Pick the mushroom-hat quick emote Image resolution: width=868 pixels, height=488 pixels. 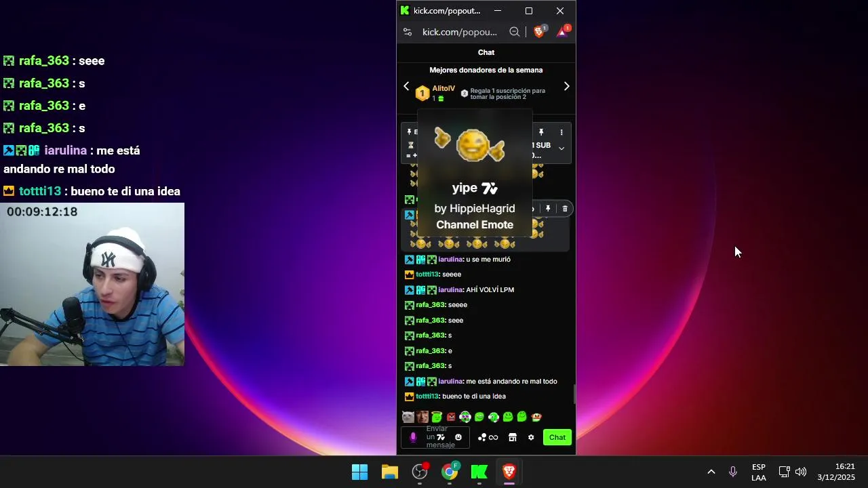click(536, 417)
